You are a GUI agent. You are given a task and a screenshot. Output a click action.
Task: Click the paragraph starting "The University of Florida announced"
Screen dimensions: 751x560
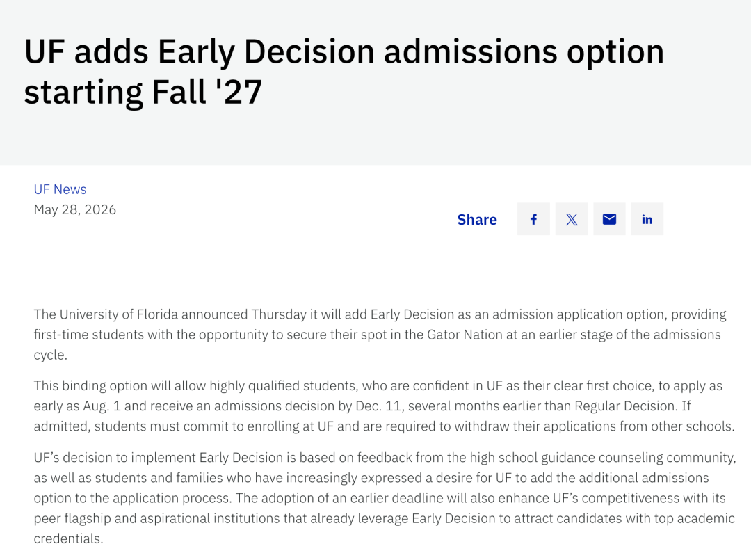tap(380, 335)
